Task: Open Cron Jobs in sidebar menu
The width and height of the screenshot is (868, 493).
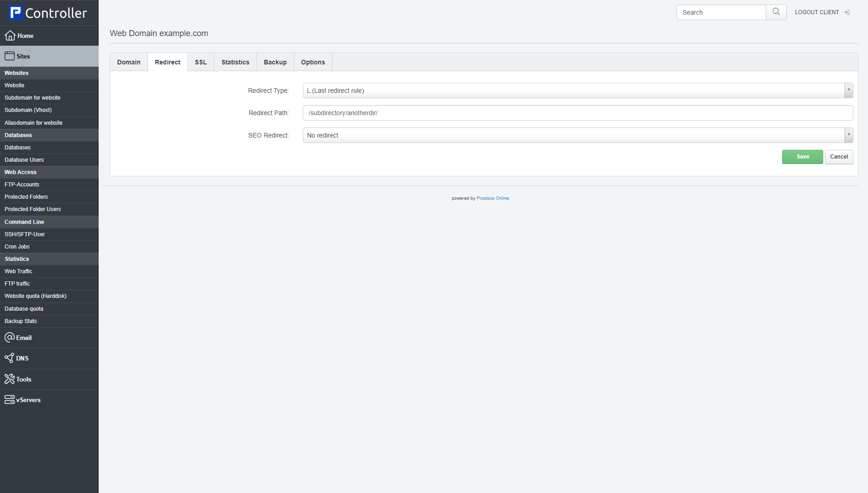Action: pyautogui.click(x=17, y=247)
